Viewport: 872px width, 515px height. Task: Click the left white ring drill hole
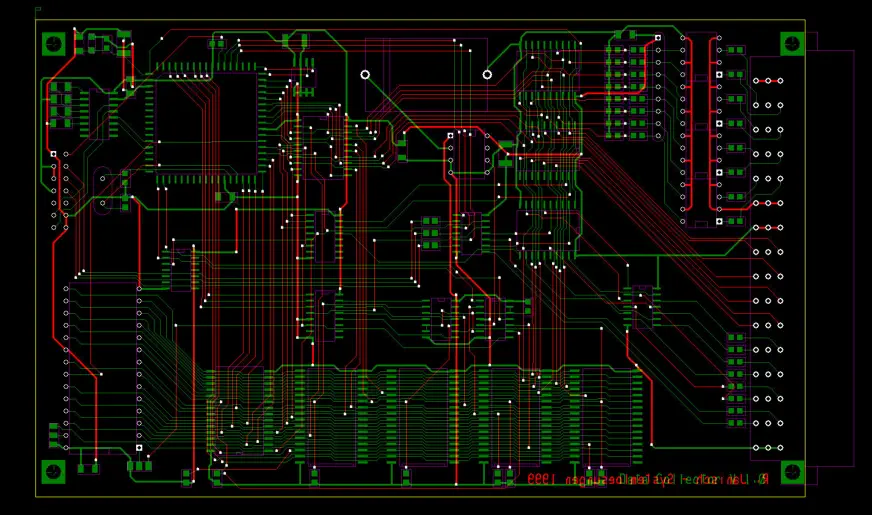pyautogui.click(x=365, y=74)
